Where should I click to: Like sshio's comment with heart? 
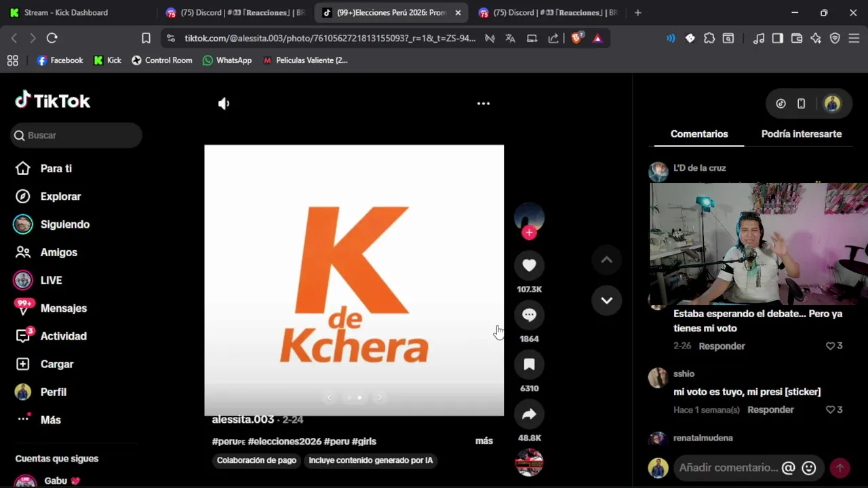point(830,410)
